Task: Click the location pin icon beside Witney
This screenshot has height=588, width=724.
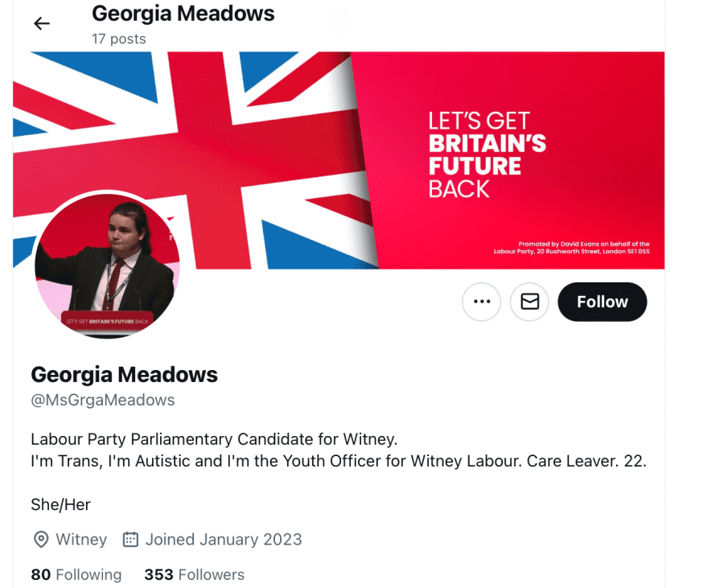Action: pos(41,540)
